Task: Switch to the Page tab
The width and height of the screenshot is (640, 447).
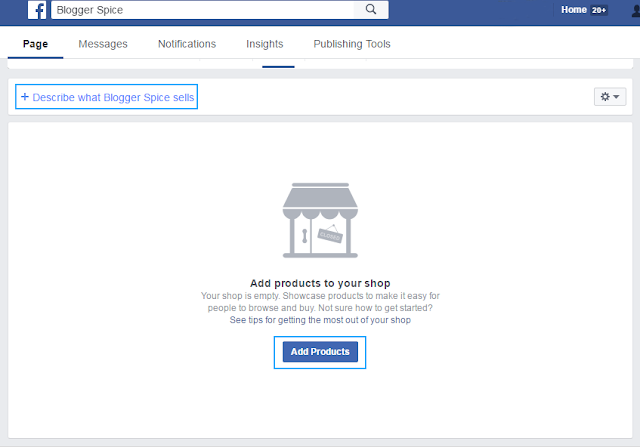Action: [36, 44]
